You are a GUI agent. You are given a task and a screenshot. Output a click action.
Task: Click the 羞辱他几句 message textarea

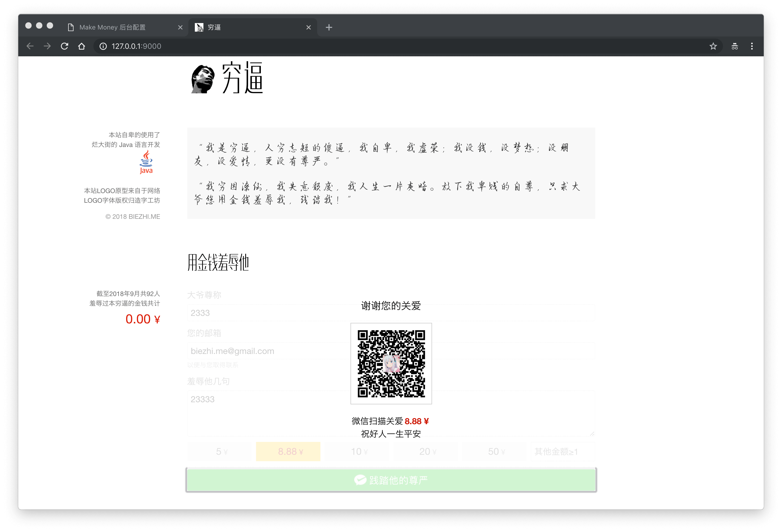391,413
